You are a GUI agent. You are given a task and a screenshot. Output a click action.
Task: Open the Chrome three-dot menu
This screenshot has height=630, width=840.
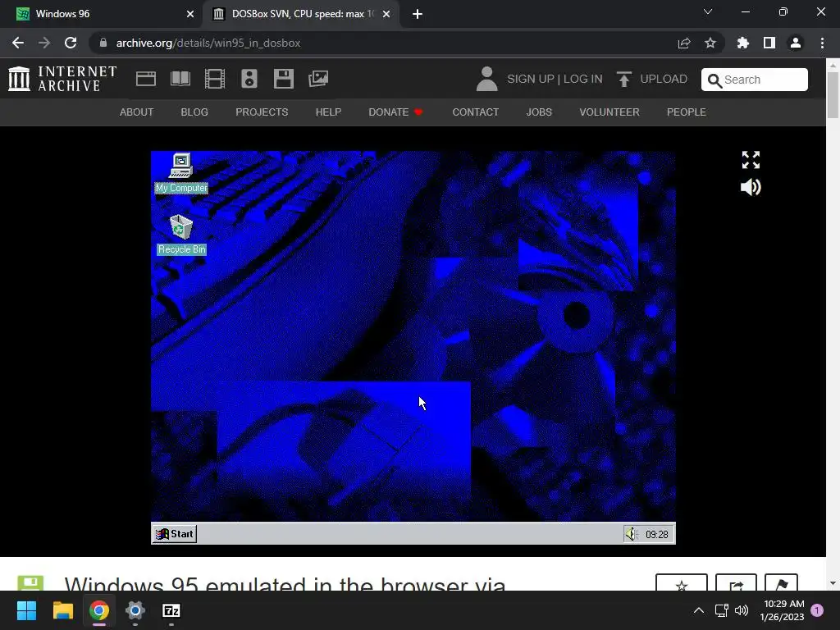(822, 43)
